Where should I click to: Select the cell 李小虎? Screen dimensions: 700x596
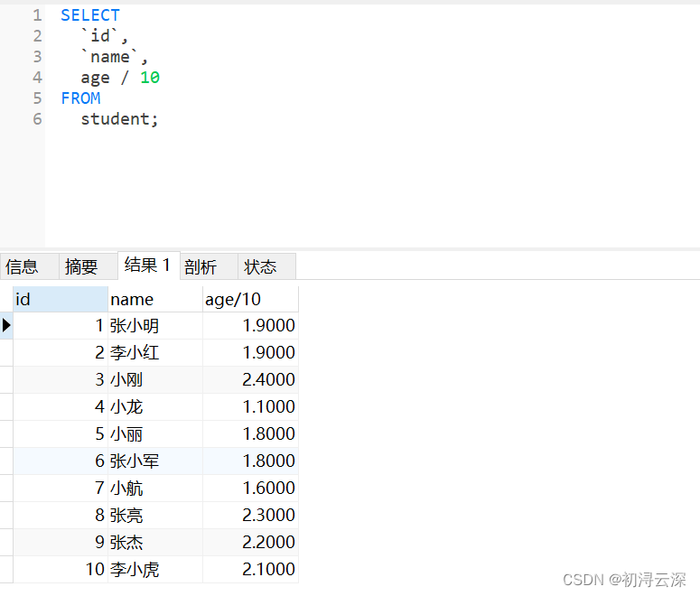coord(155,569)
